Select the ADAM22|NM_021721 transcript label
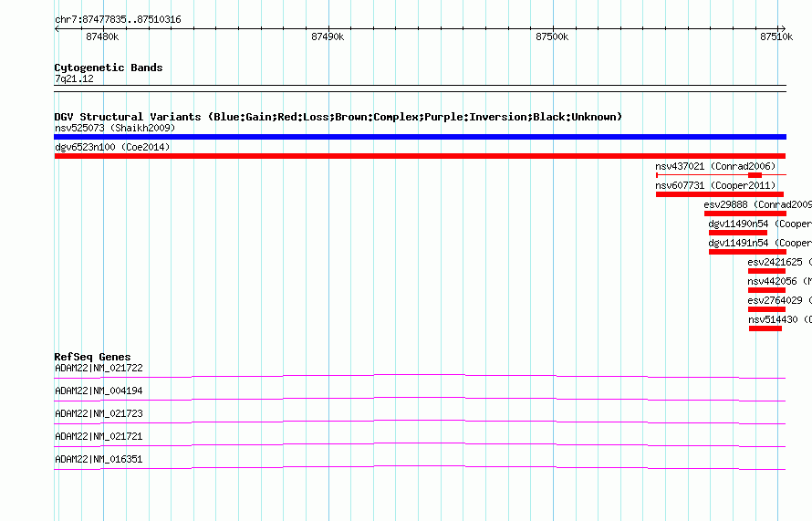The image size is (812, 521). [x=99, y=436]
